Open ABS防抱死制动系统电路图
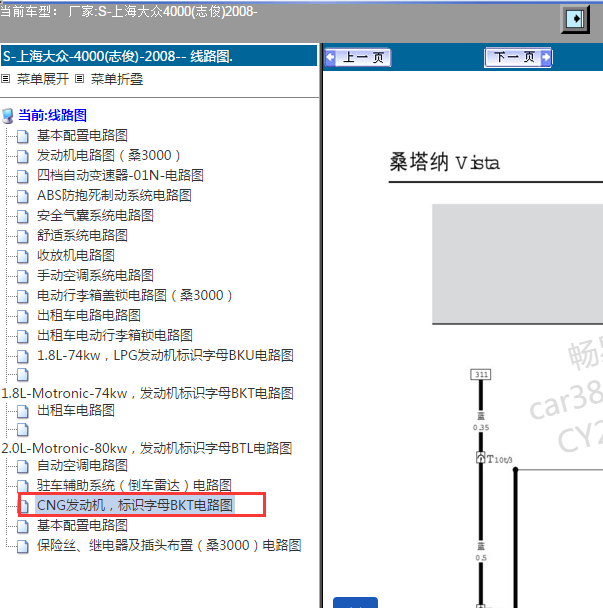Image resolution: width=603 pixels, height=608 pixels. coord(114,195)
